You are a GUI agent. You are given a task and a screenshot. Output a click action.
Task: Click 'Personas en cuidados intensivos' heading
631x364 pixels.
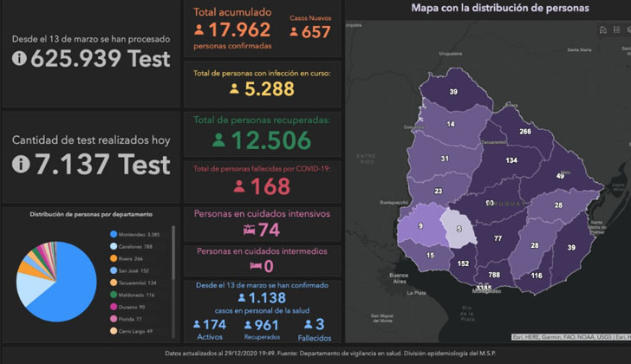(262, 213)
